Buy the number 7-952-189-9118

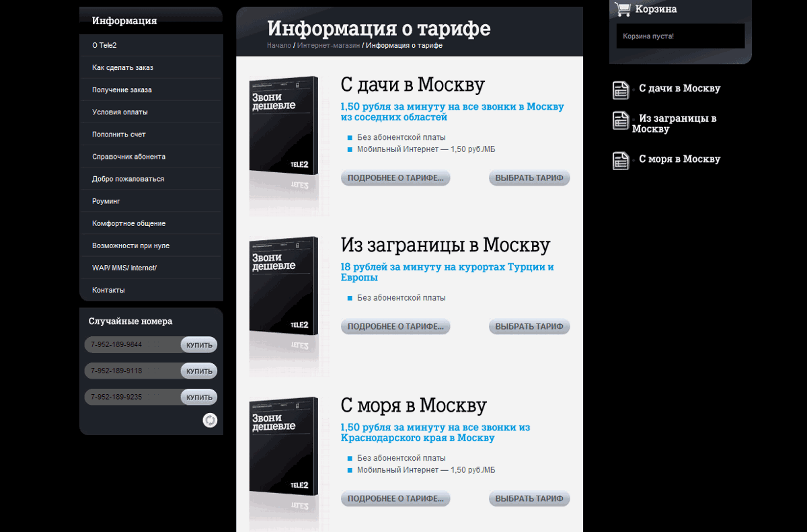tap(199, 371)
